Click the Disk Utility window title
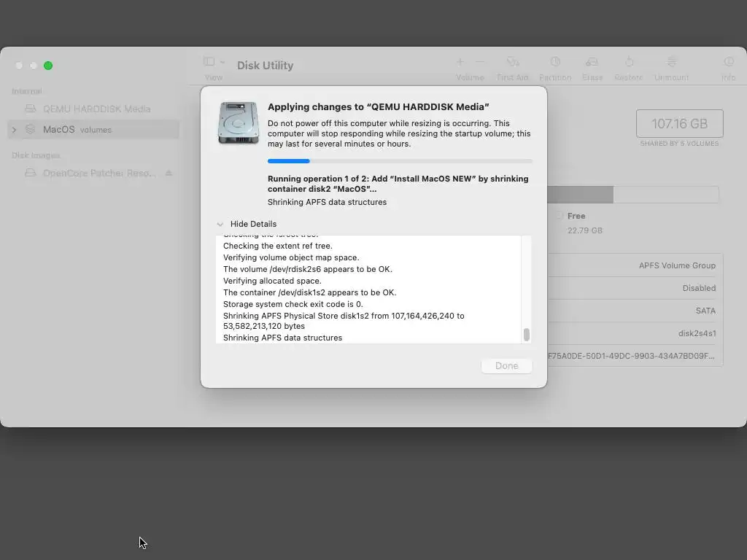747x560 pixels. coord(266,66)
